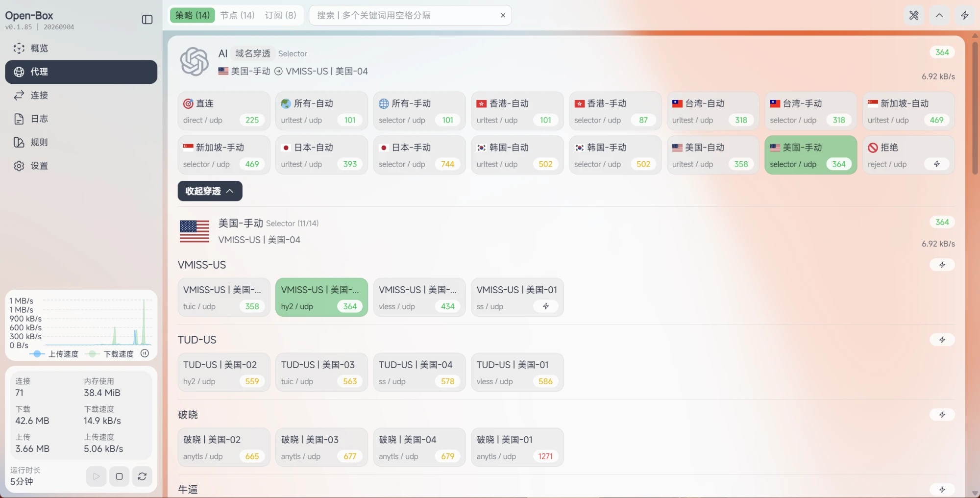Switch to the 订阅 (8) tab
Image resolution: width=980 pixels, height=498 pixels.
tap(281, 15)
